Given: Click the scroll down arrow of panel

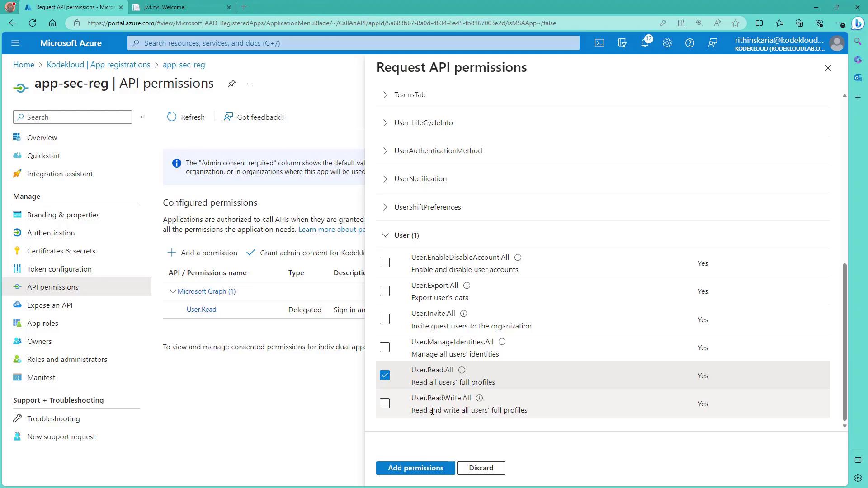Looking at the screenshot, I should (x=844, y=426).
